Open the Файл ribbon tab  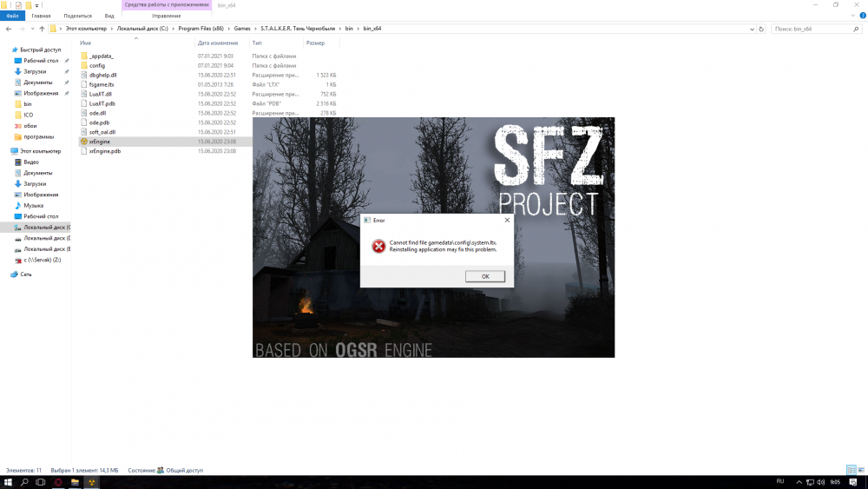pos(12,16)
